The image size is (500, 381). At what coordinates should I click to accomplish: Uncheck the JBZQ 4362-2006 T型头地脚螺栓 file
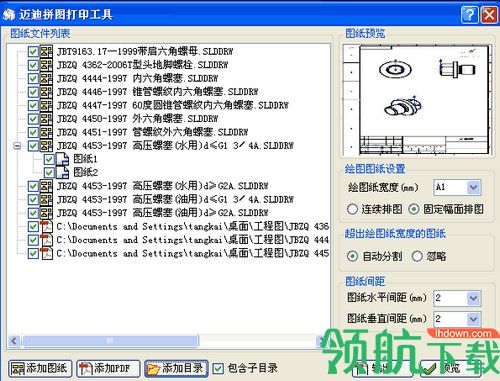point(33,65)
